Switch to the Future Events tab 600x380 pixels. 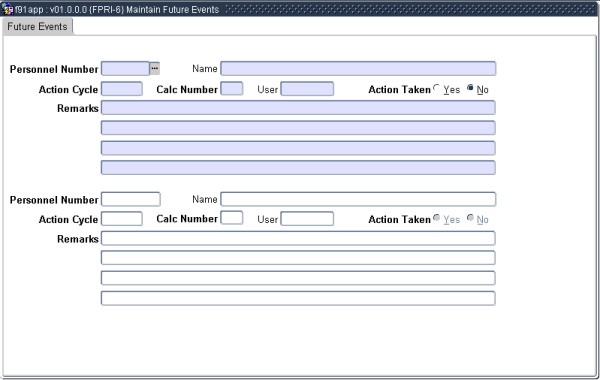(x=37, y=26)
